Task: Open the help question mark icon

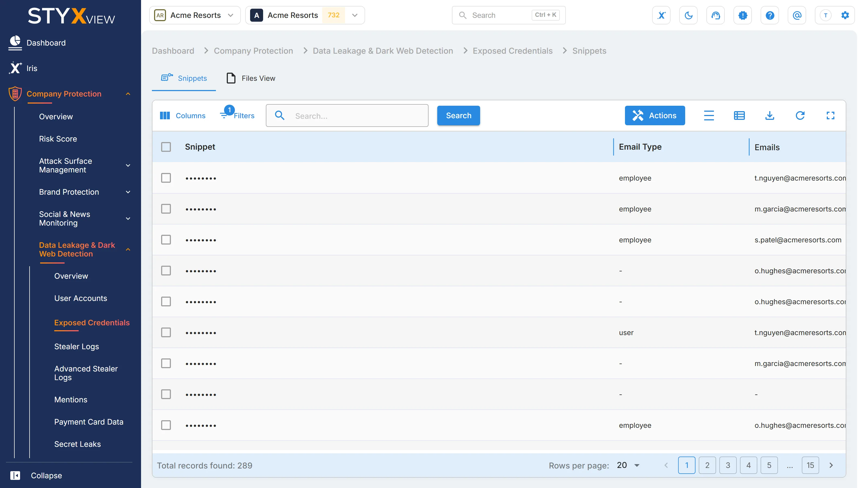Action: 770,15
